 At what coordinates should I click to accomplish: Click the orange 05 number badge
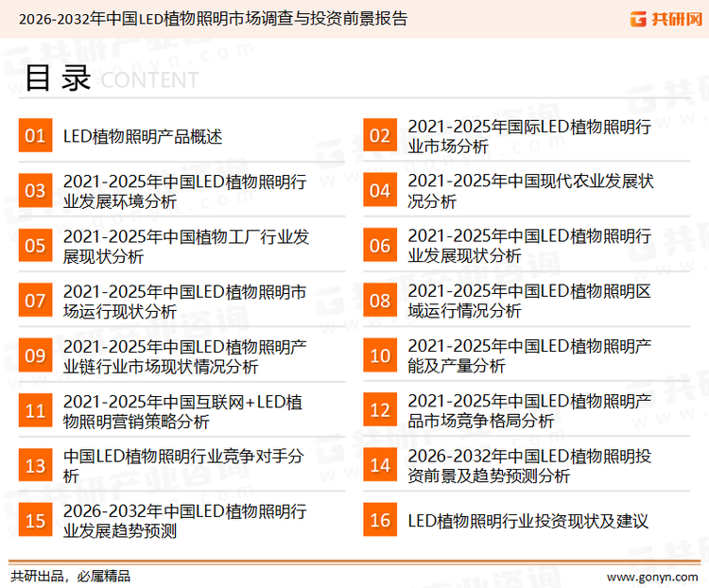click(x=35, y=246)
